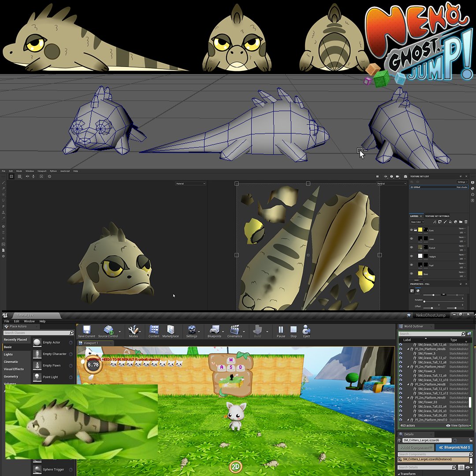
Task: Stop the play session
Action: (x=294, y=331)
